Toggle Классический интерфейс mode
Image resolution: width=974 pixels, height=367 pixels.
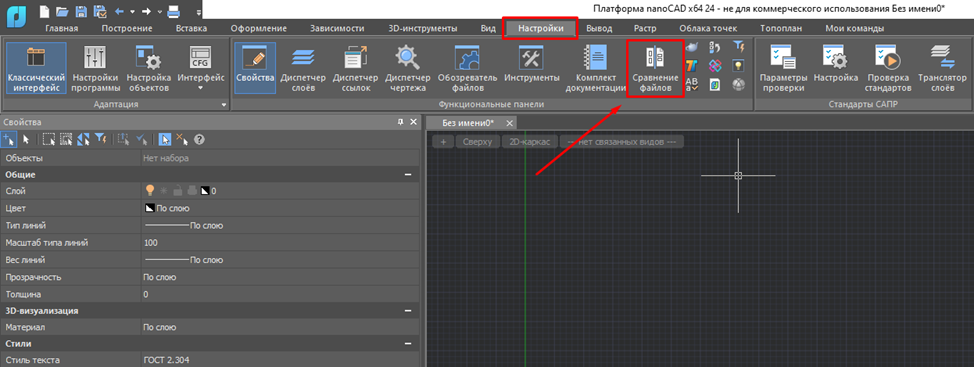[x=37, y=68]
